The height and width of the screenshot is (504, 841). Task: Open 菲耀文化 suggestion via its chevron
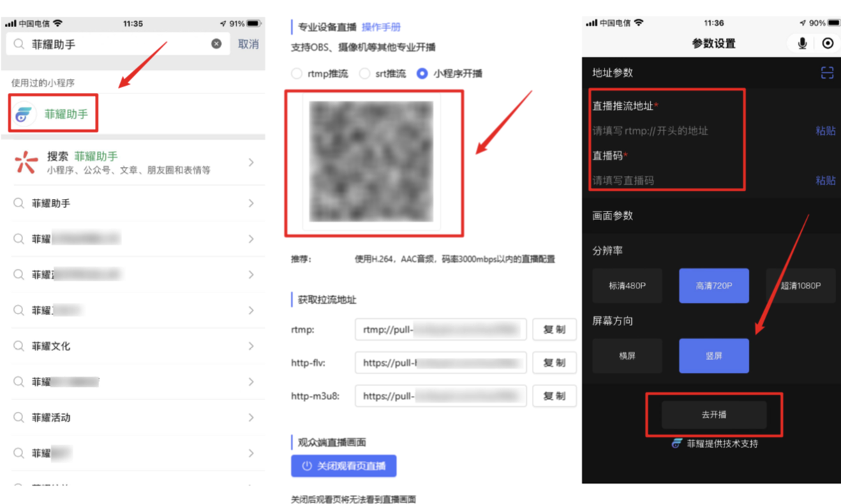point(251,346)
